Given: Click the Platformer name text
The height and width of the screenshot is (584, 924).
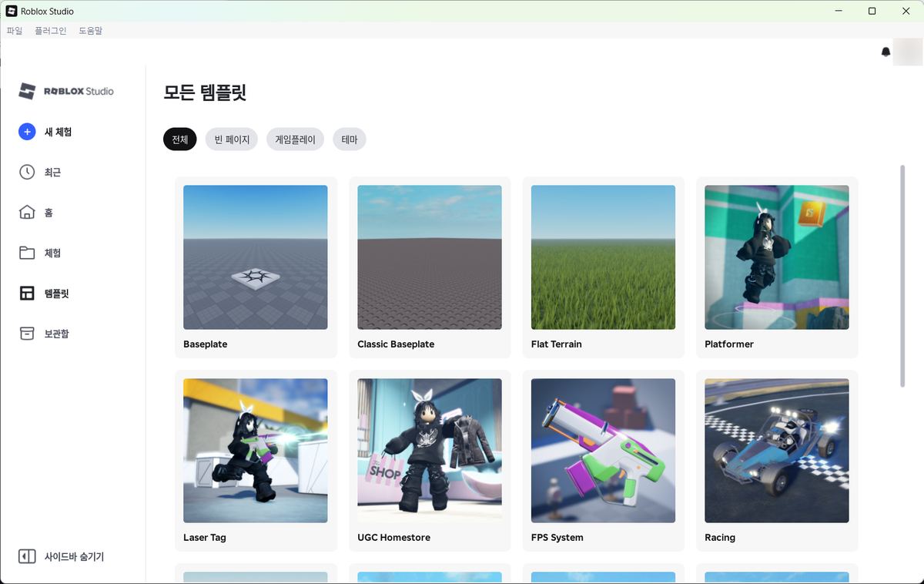Looking at the screenshot, I should pos(729,344).
